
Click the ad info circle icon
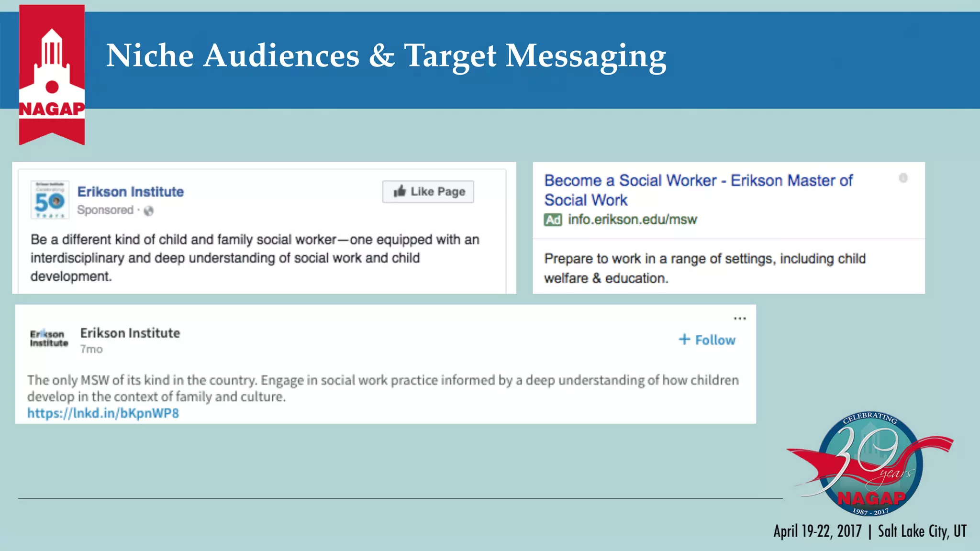pos(903,178)
